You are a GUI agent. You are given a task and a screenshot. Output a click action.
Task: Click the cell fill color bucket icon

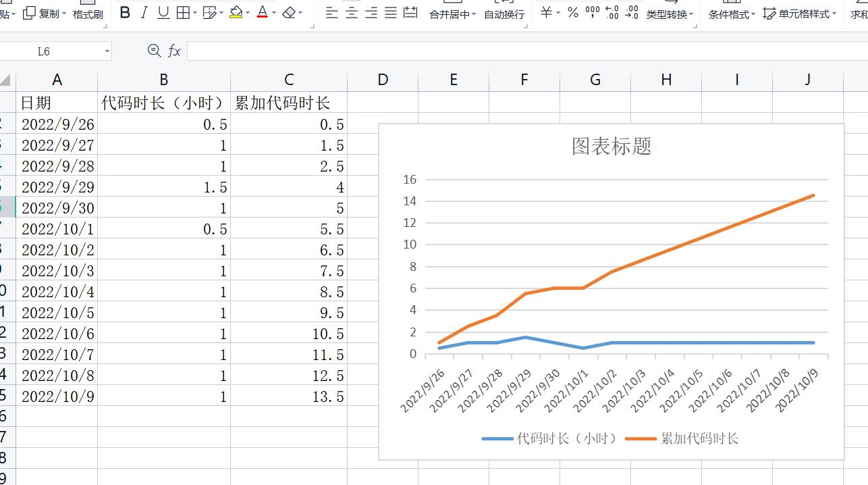tap(236, 13)
